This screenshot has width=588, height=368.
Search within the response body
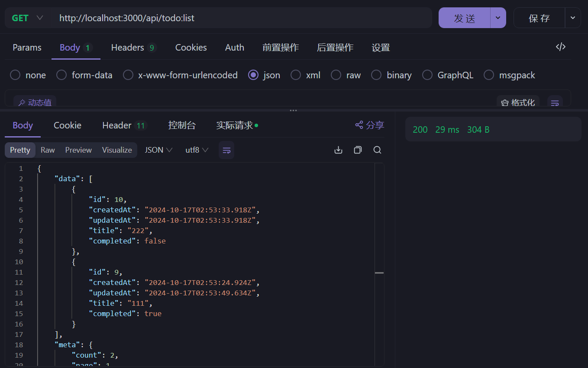tap(377, 150)
